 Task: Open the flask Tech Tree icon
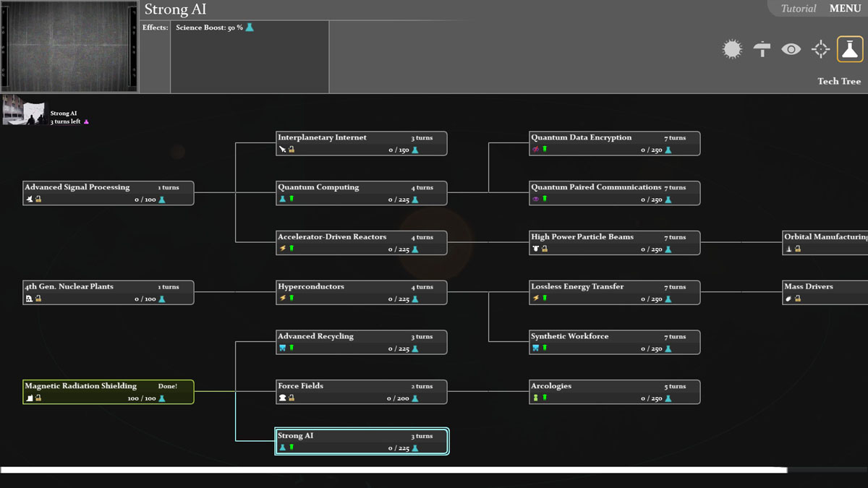pyautogui.click(x=850, y=49)
